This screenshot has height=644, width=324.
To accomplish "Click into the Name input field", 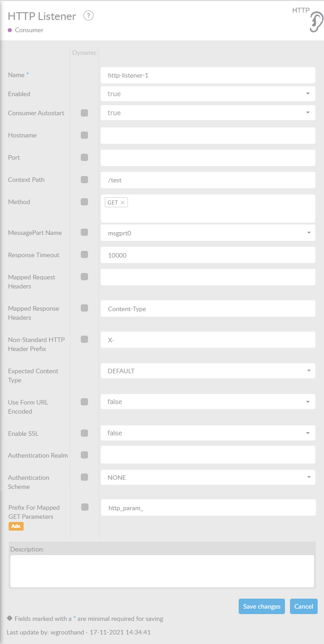I will pyautogui.click(x=208, y=75).
